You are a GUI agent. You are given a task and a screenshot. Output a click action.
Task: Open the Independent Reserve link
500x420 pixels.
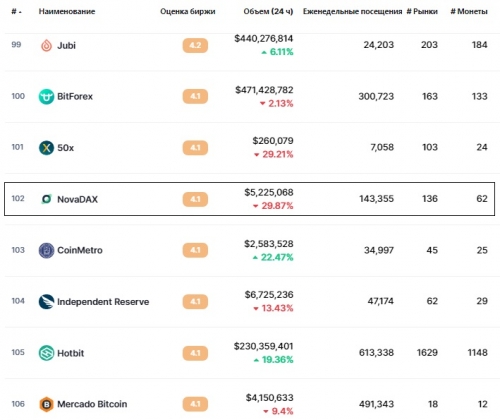103,302
